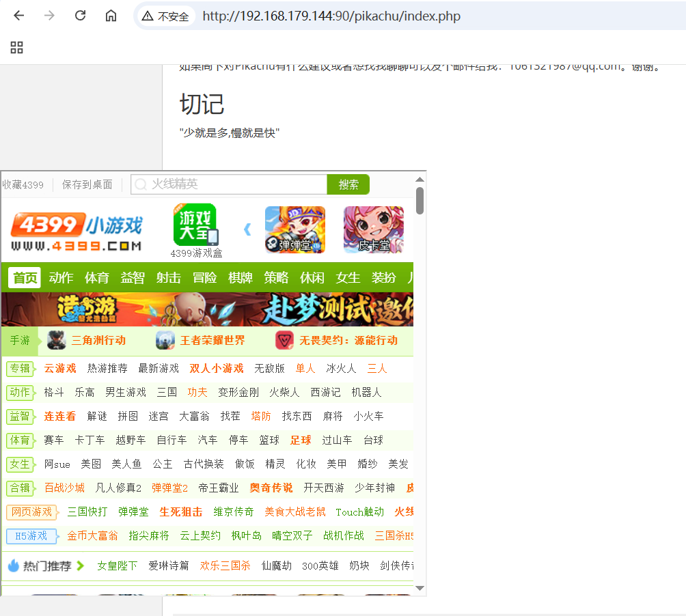
Task: Open the 足球 link
Action: coord(301,440)
